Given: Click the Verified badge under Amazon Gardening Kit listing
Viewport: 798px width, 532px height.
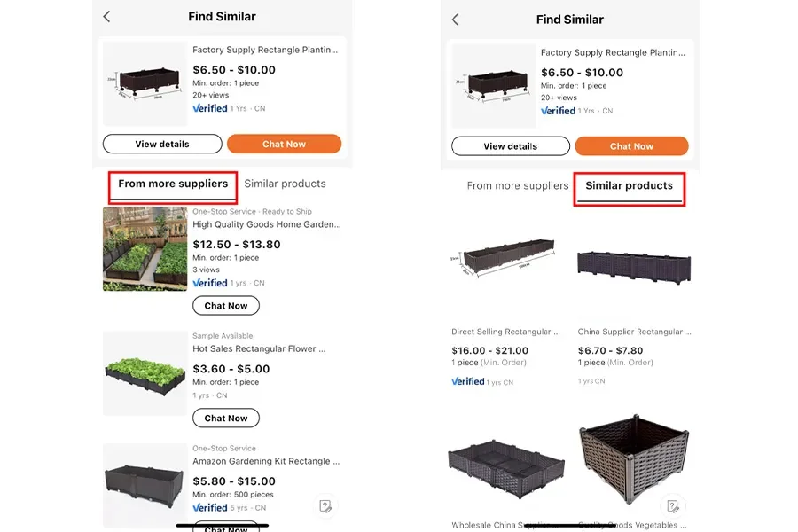Looking at the screenshot, I should point(210,506).
